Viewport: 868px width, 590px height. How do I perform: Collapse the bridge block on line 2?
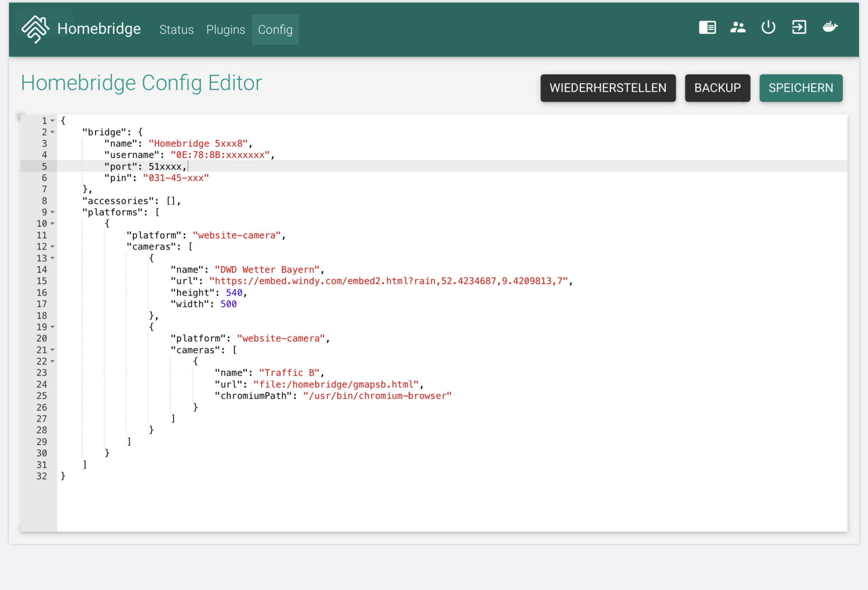[53, 132]
